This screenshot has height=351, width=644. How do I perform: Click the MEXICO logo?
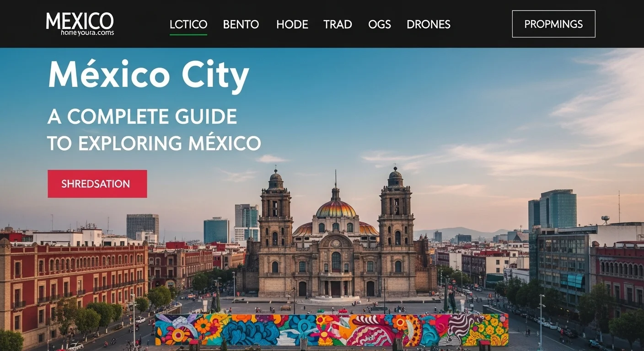click(80, 21)
